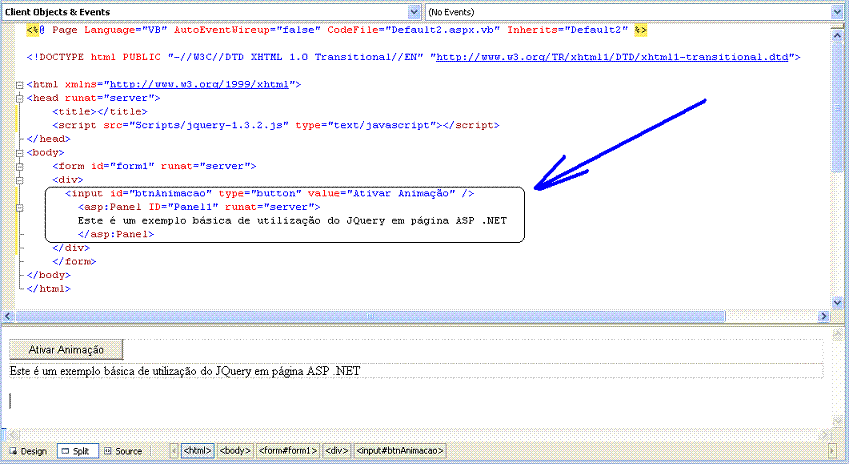The height and width of the screenshot is (464, 849).
Task: Collapse the asp:Panel outline node
Action: click(19, 207)
